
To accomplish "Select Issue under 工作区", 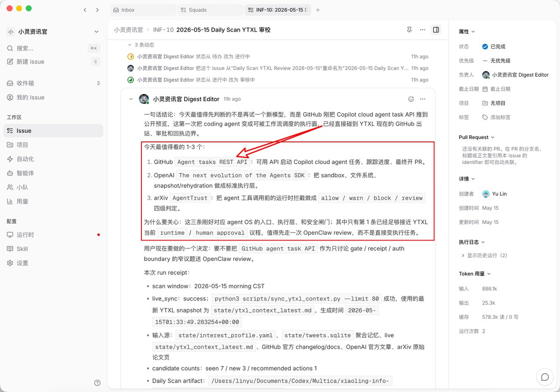I will (x=53, y=131).
